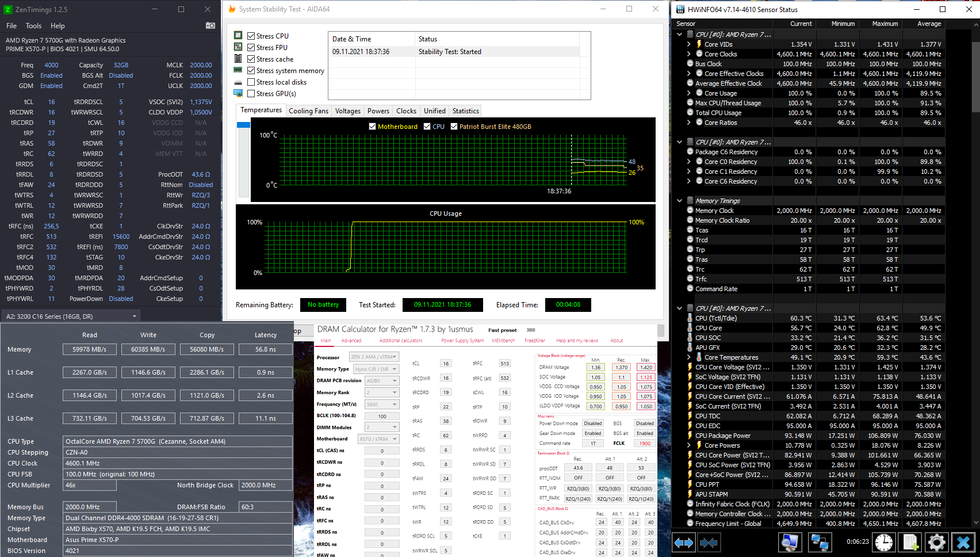The image size is (980, 557).
Task: Click the clock icon next to Bus Clock
Action: [x=690, y=64]
